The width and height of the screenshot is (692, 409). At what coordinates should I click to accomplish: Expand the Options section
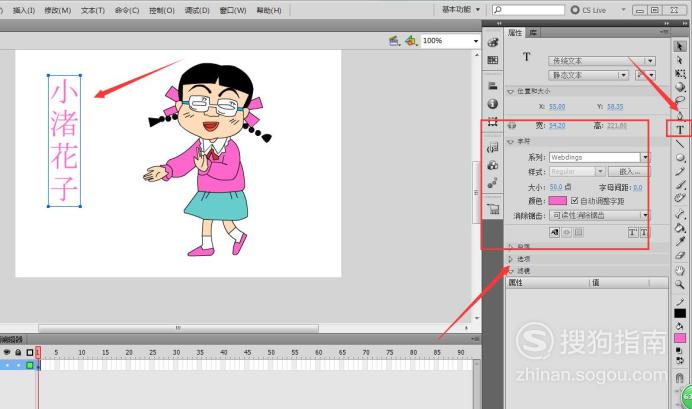tap(511, 259)
